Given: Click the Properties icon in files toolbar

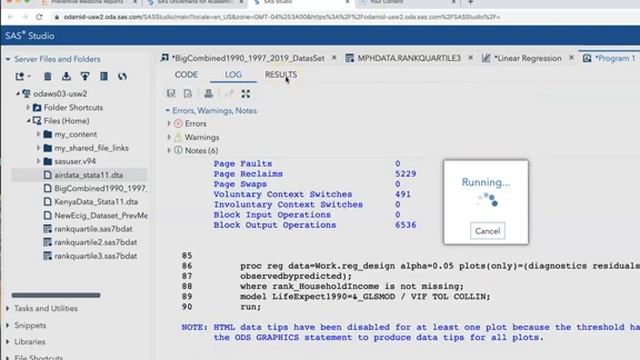Looking at the screenshot, I should 104,76.
